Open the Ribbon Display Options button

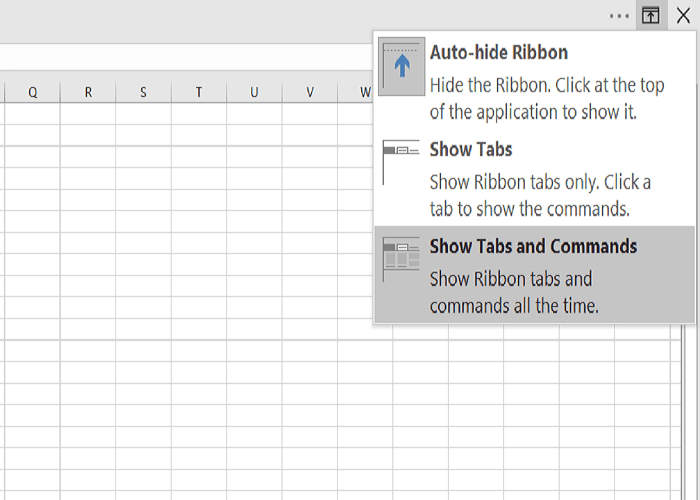click(x=651, y=16)
